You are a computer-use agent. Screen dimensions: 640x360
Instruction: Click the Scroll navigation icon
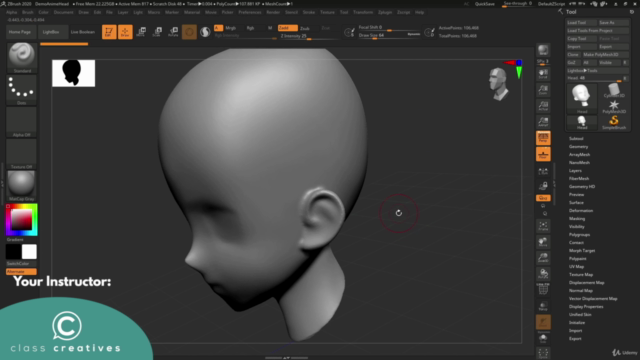pyautogui.click(x=543, y=74)
